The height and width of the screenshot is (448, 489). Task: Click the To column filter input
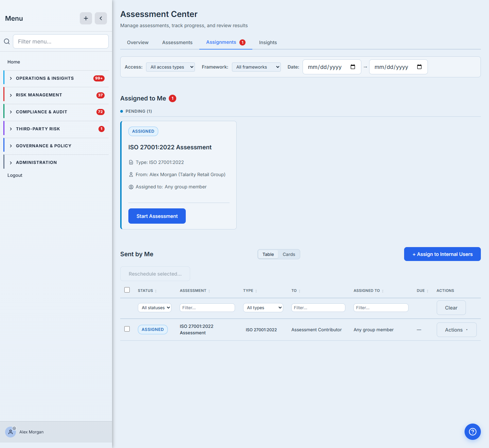click(318, 308)
